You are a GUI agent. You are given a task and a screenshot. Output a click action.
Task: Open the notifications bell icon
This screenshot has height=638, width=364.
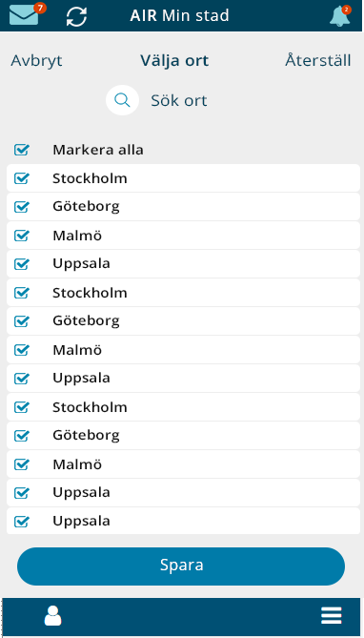pos(339,16)
